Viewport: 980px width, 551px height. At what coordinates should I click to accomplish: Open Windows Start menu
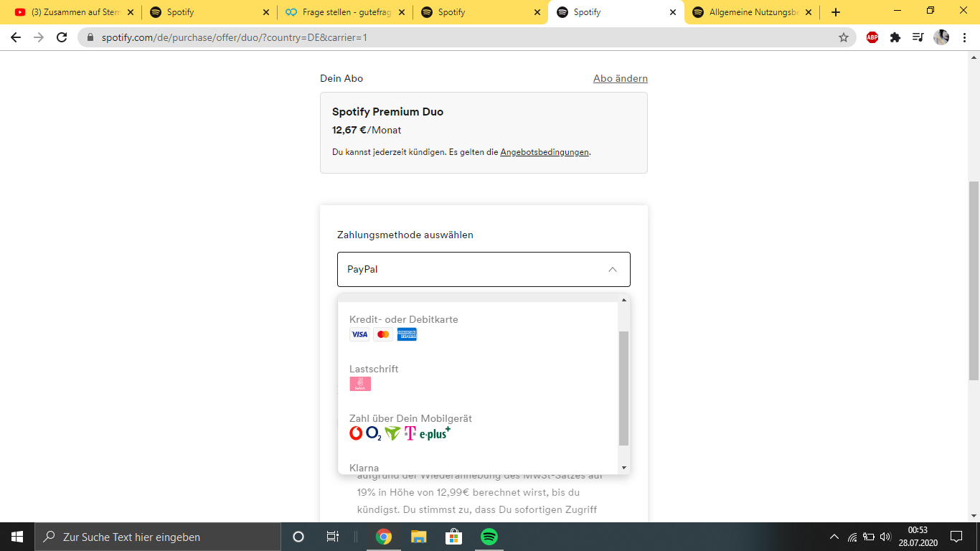pyautogui.click(x=17, y=537)
